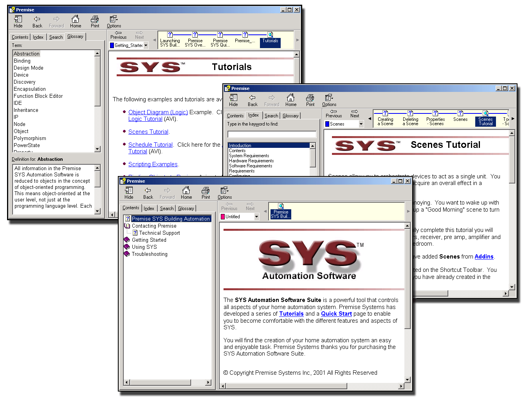The image size is (532, 406).
Task: Click Print icon in front Premise window
Action: coord(206,193)
